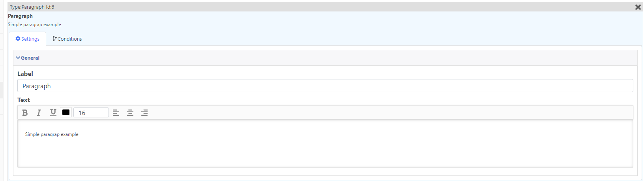644x181 pixels.
Task: Click the subtitle under the Paragraph heading
Action: (34, 25)
